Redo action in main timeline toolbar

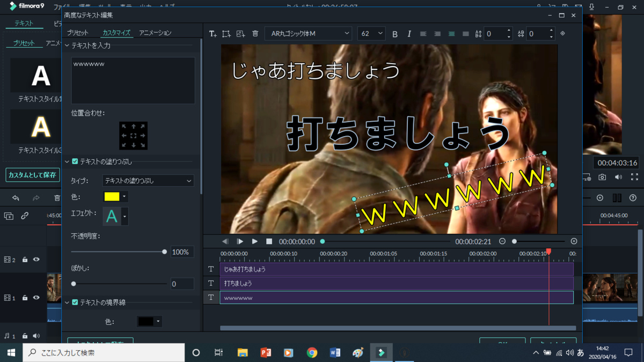(x=36, y=198)
